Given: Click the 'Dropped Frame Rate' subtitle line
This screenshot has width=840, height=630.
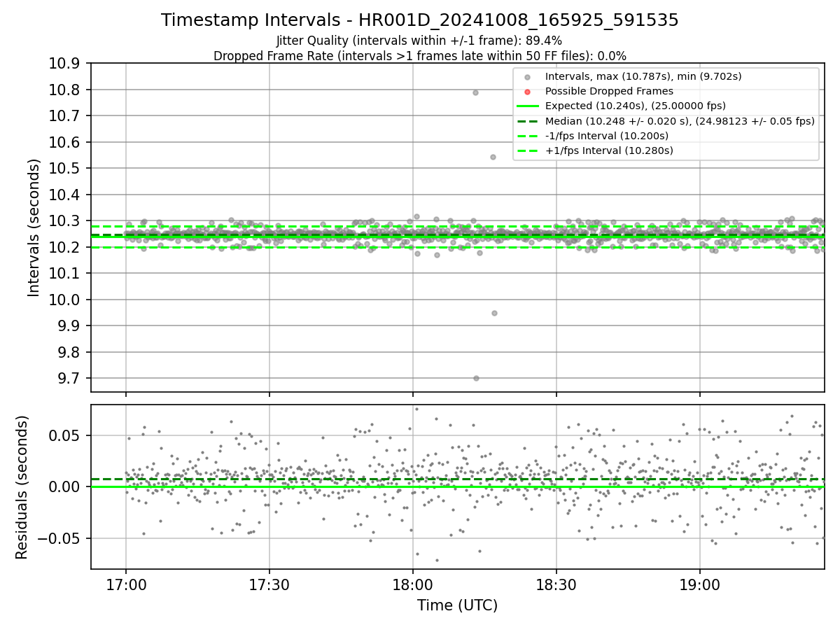Looking at the screenshot, I should pos(420,56).
